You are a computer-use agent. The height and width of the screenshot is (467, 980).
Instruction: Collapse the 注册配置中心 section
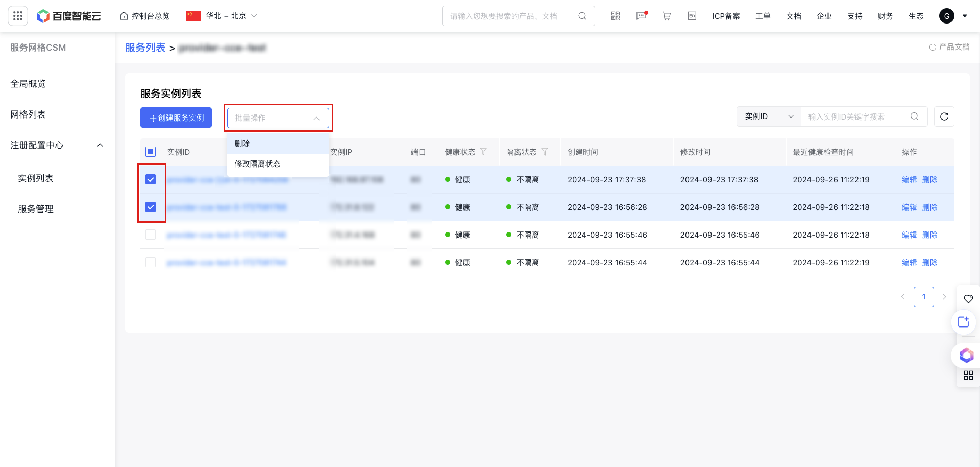click(100, 145)
